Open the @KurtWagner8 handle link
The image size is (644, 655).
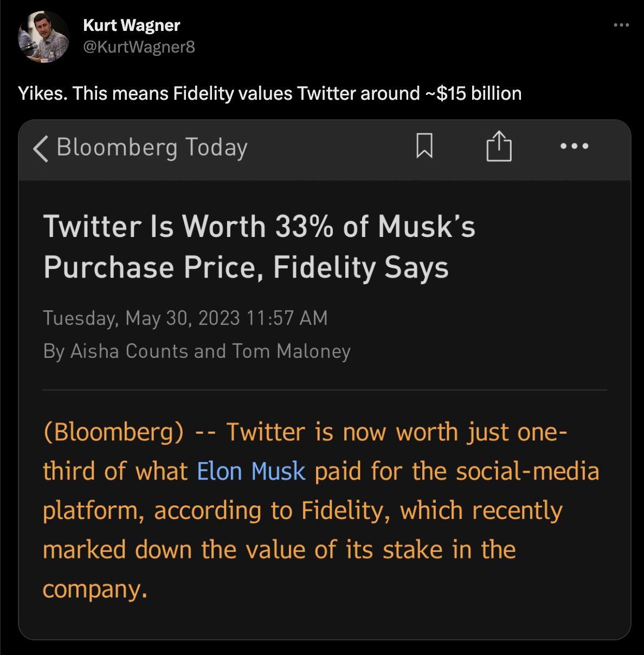[x=139, y=47]
